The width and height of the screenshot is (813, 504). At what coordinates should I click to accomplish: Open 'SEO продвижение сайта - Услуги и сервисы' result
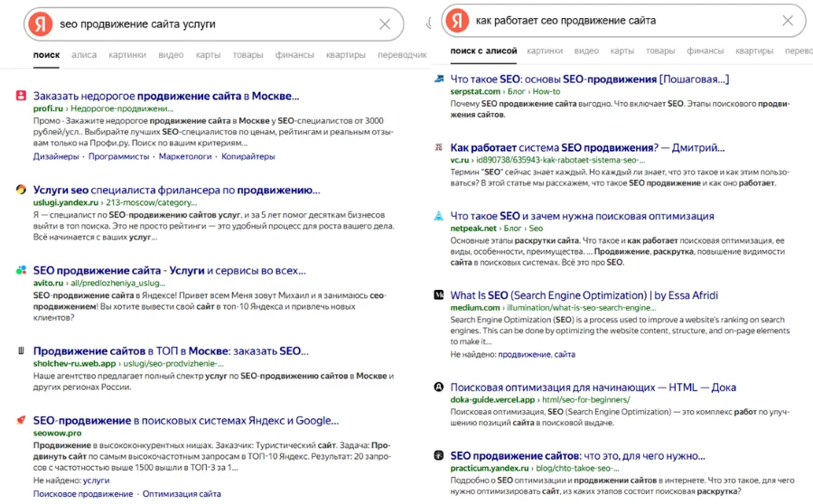[x=170, y=271]
